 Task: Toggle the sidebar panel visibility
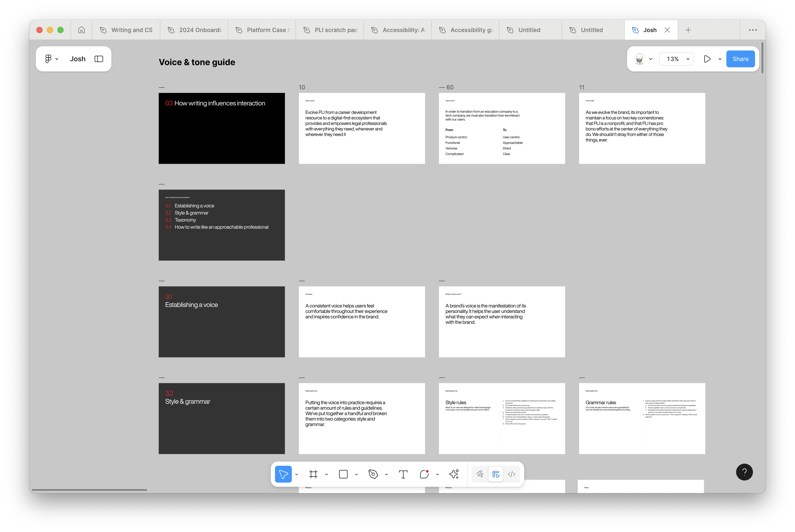click(99, 59)
